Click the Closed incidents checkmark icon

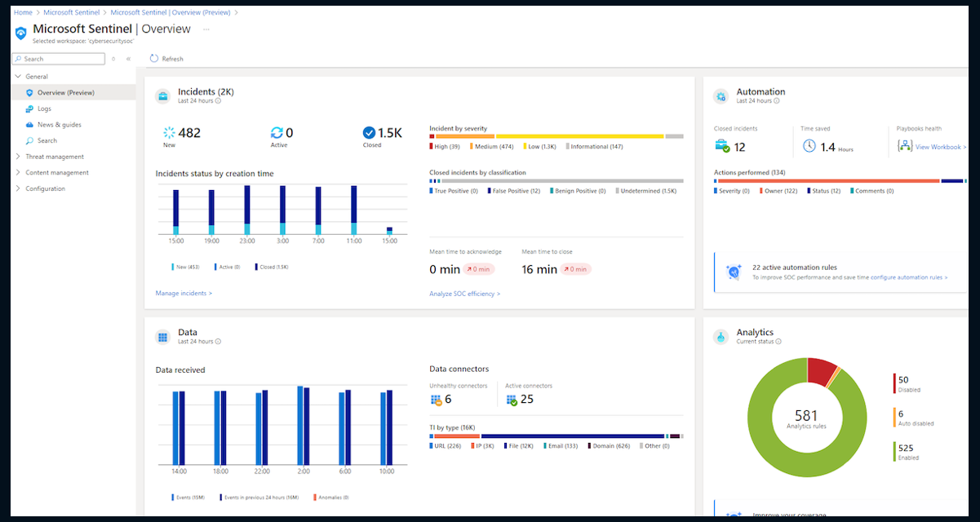(369, 133)
